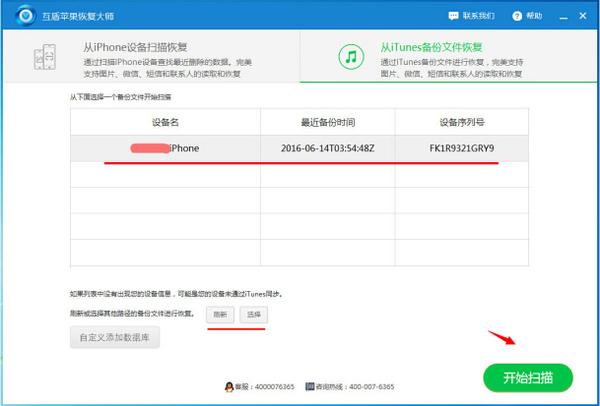Click the 选择 browse button
This screenshot has height=406, width=600.
[x=254, y=315]
